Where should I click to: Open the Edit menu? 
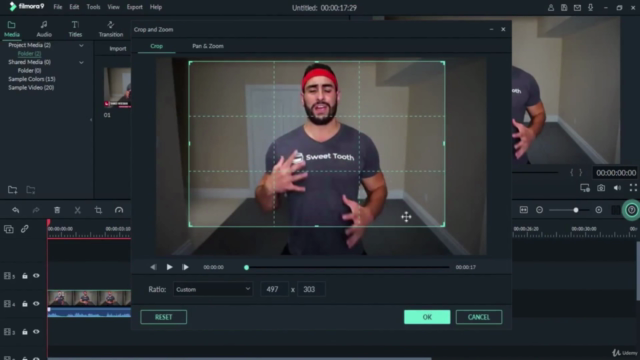pos(74,7)
